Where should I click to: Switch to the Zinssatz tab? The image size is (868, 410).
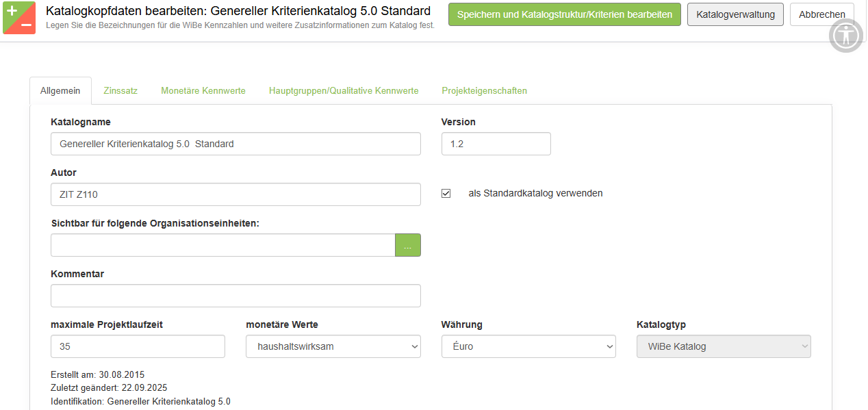120,91
